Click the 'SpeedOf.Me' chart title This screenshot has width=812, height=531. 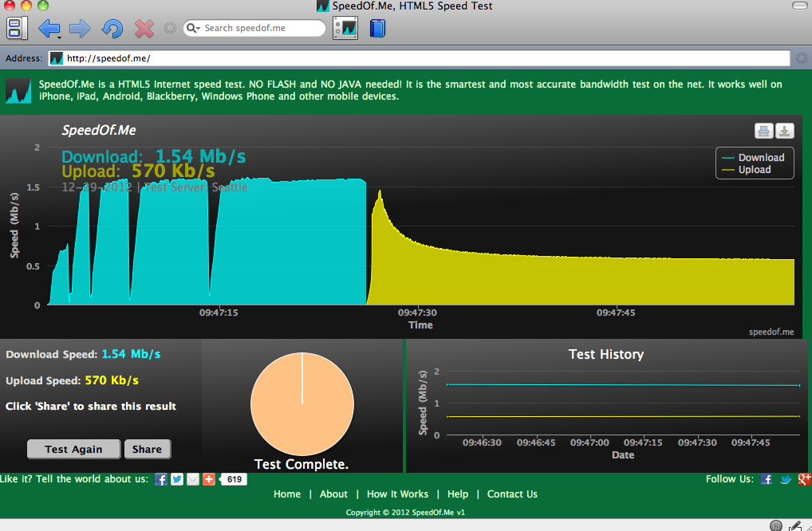tap(99, 131)
